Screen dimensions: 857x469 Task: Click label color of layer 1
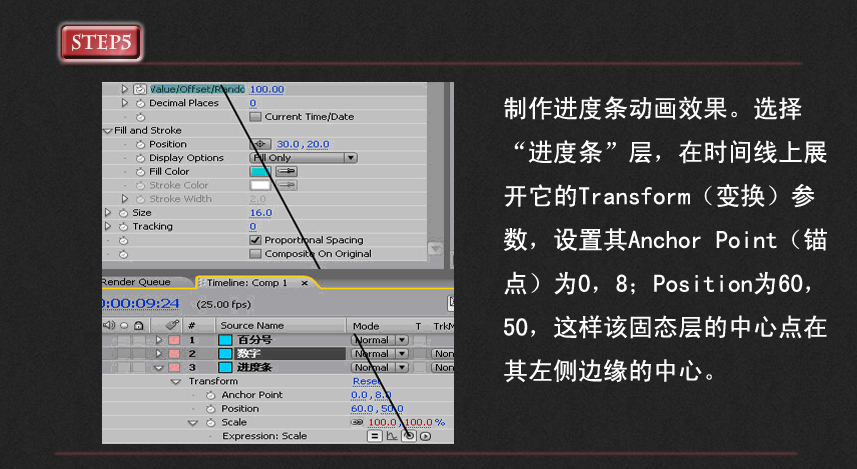[x=174, y=340]
